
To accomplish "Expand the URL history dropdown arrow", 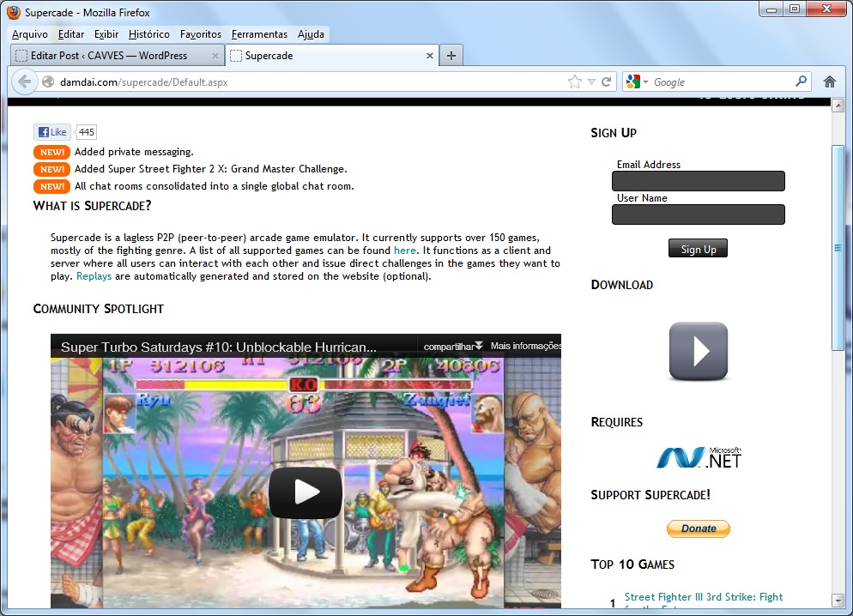I will (x=591, y=82).
